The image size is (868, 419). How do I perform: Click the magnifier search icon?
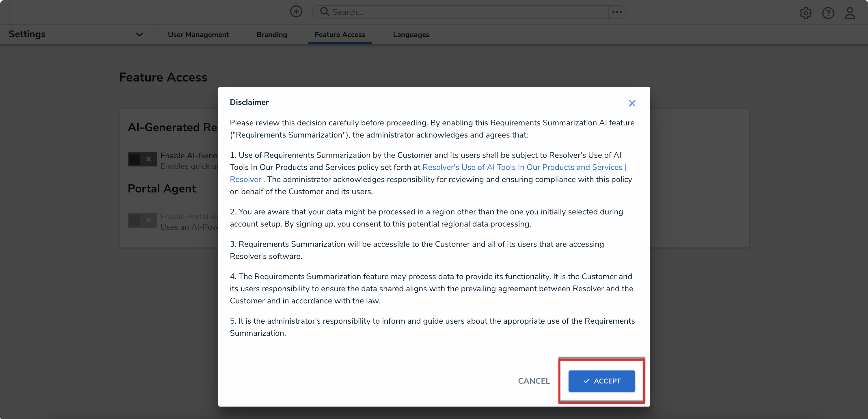pyautogui.click(x=324, y=12)
